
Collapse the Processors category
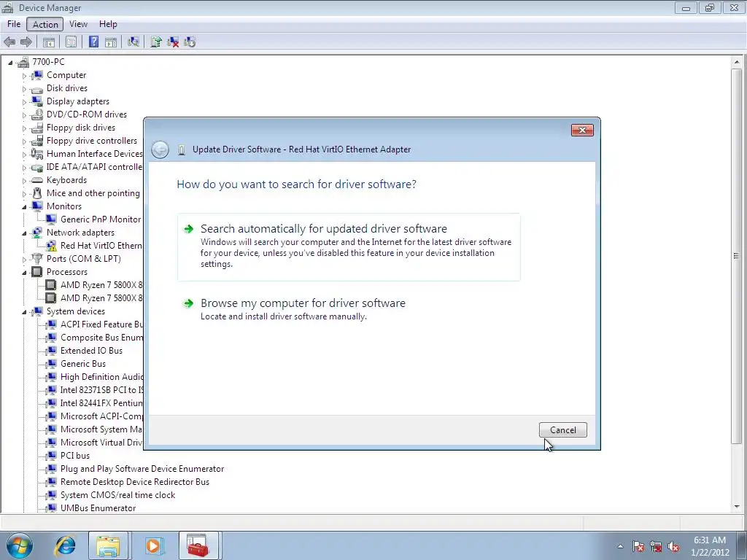point(24,273)
